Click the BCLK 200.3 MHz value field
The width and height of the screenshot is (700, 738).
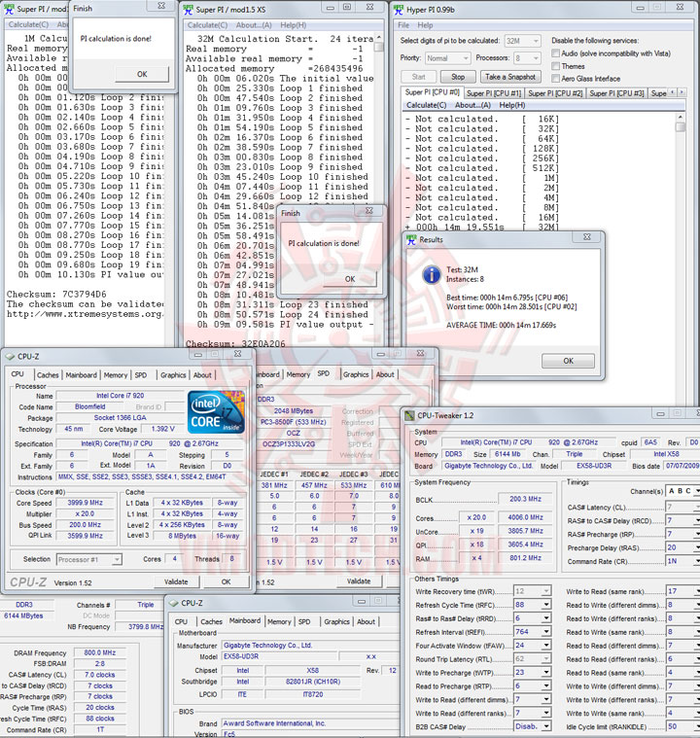click(525, 499)
